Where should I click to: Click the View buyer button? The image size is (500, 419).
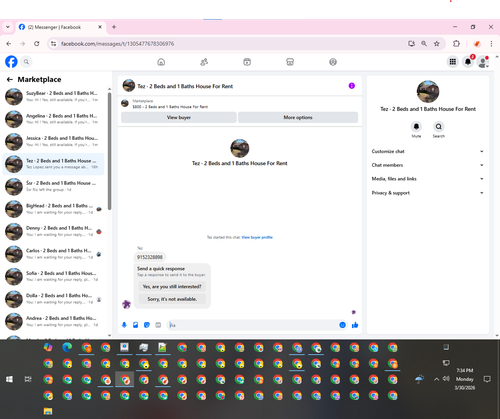click(x=179, y=117)
